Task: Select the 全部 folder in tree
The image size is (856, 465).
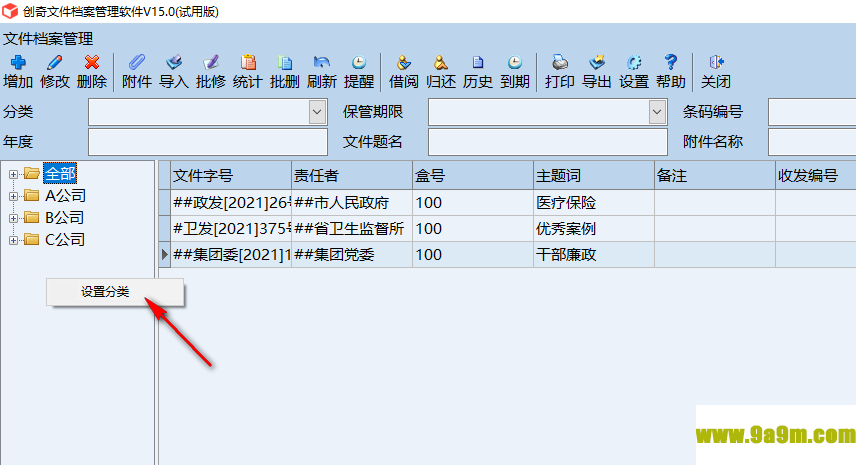Action: 60,174
